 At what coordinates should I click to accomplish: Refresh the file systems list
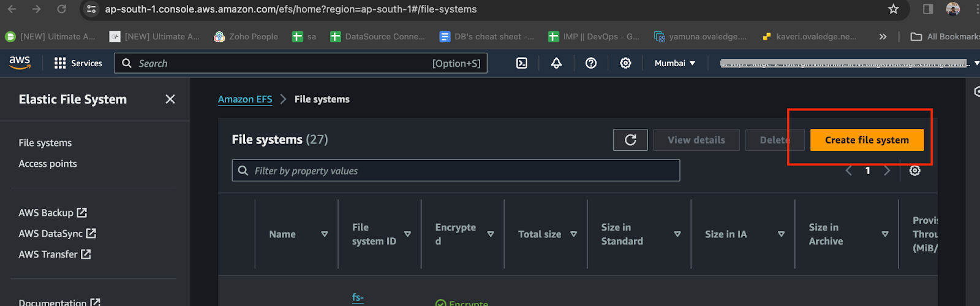pos(630,140)
